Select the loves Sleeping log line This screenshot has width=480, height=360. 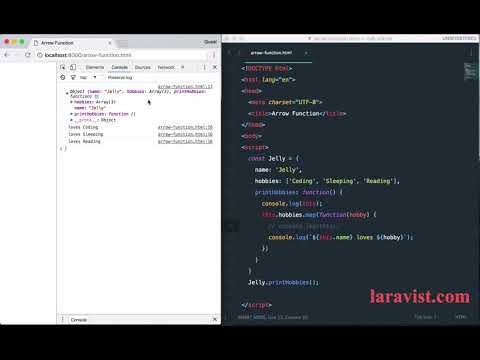click(86, 134)
